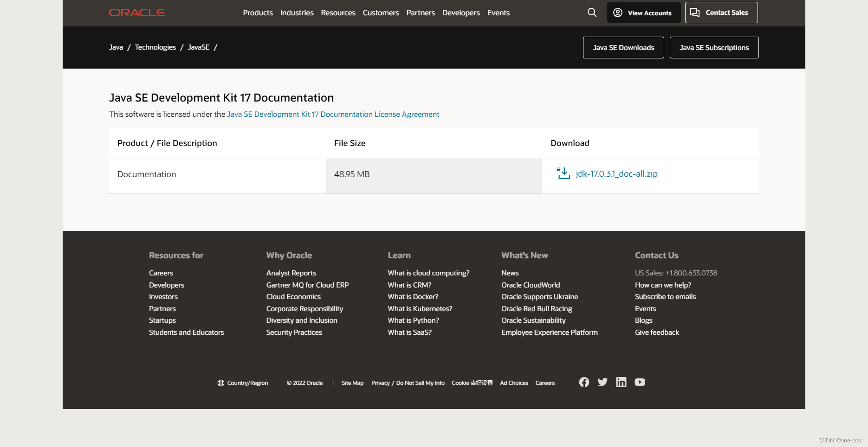Open the Oracle CloudWorld link
This screenshot has width=868, height=447.
(531, 285)
